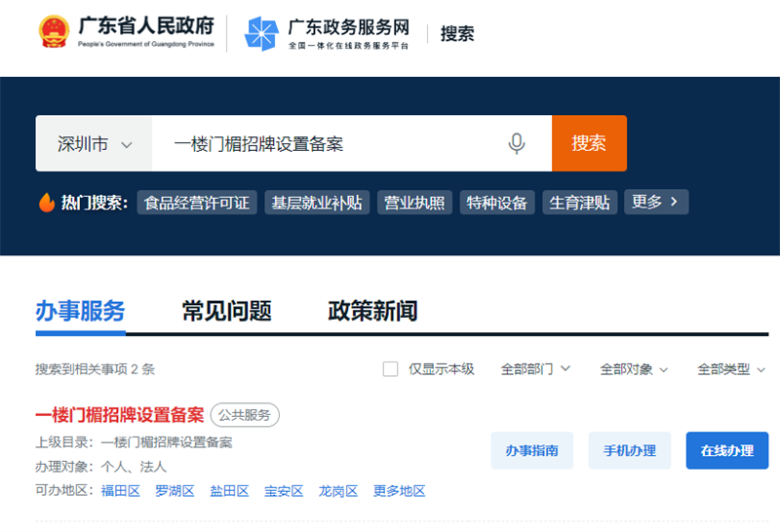Click the 在线办理 button
The width and height of the screenshot is (780, 532).
click(x=726, y=450)
